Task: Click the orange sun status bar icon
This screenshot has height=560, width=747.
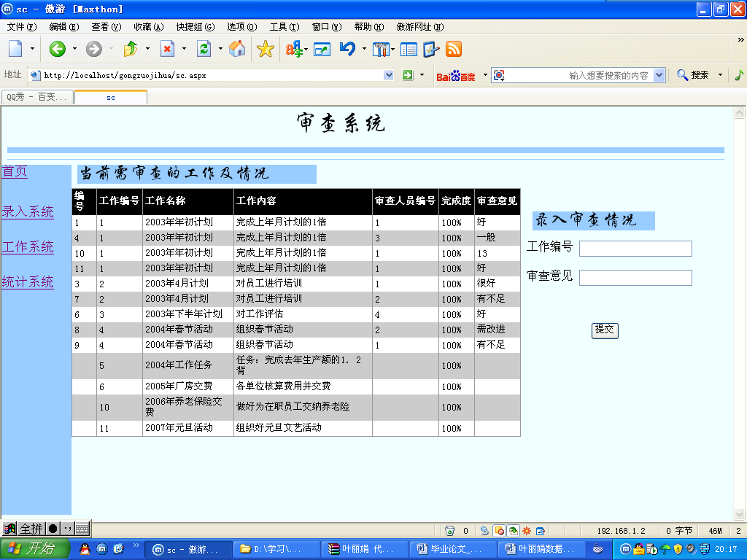Action: (x=527, y=531)
